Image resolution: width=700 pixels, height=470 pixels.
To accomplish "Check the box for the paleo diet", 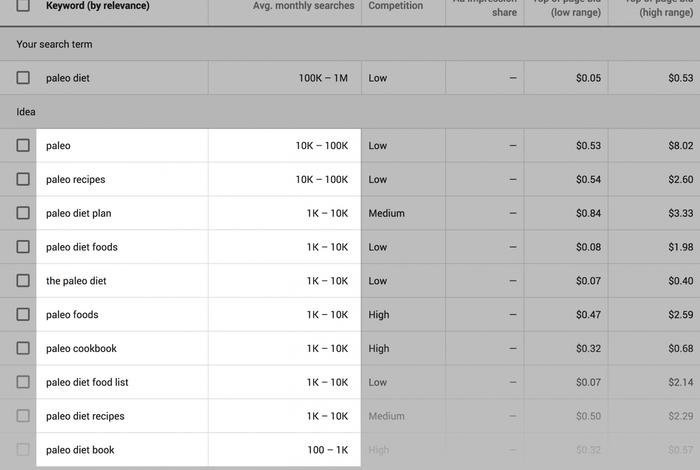I will [23, 281].
